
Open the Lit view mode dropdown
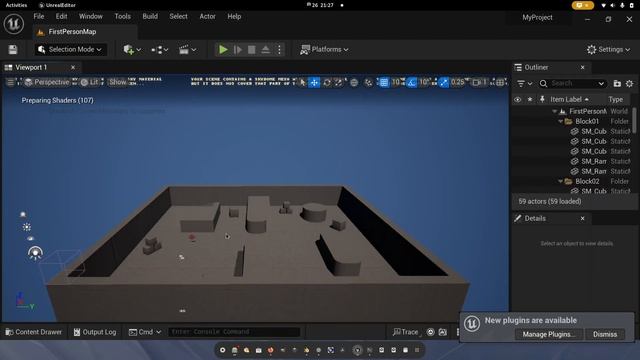[x=90, y=82]
